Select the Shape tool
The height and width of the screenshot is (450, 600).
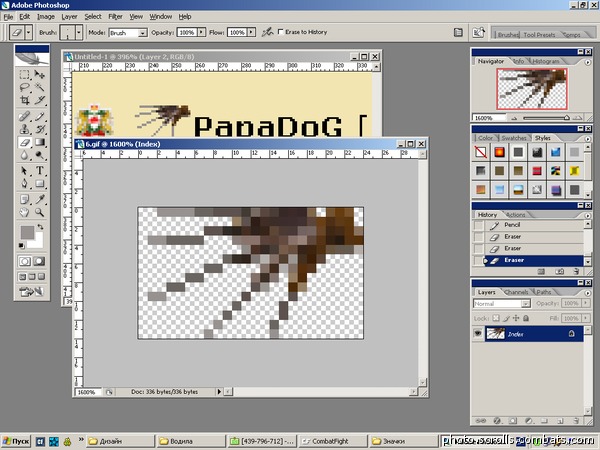(39, 184)
